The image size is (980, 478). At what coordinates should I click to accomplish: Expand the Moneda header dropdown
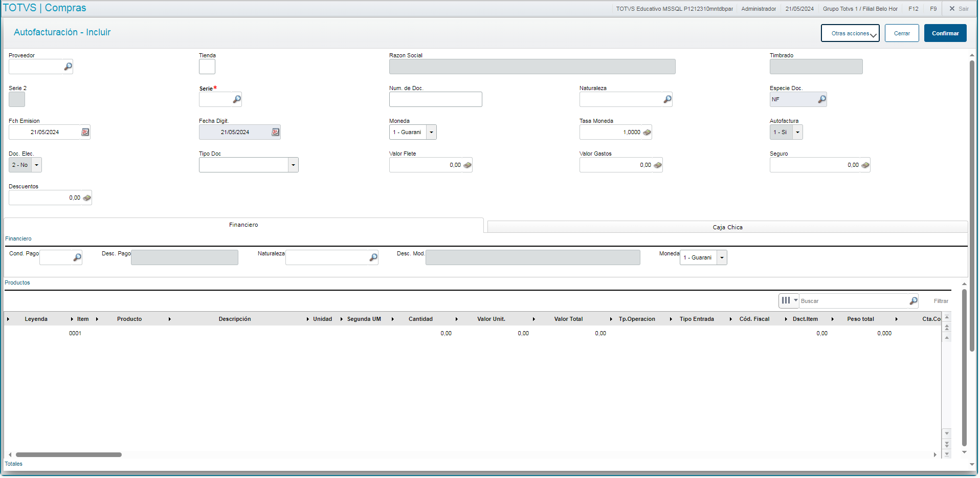[x=432, y=132]
